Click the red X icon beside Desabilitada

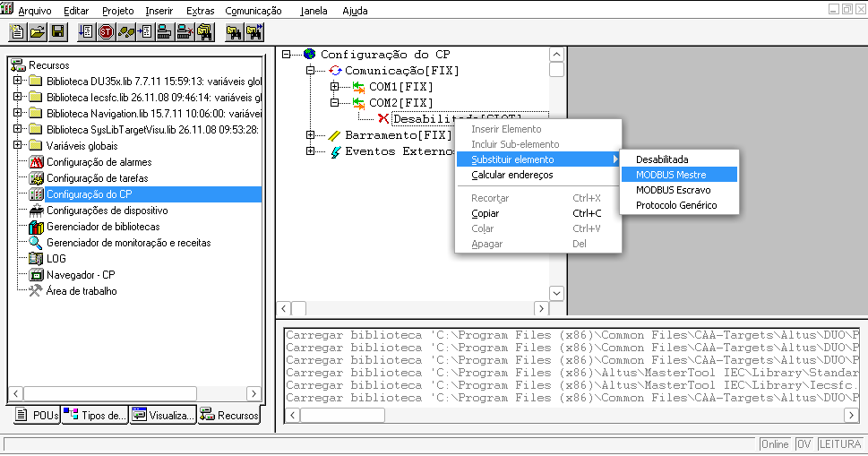(383, 118)
